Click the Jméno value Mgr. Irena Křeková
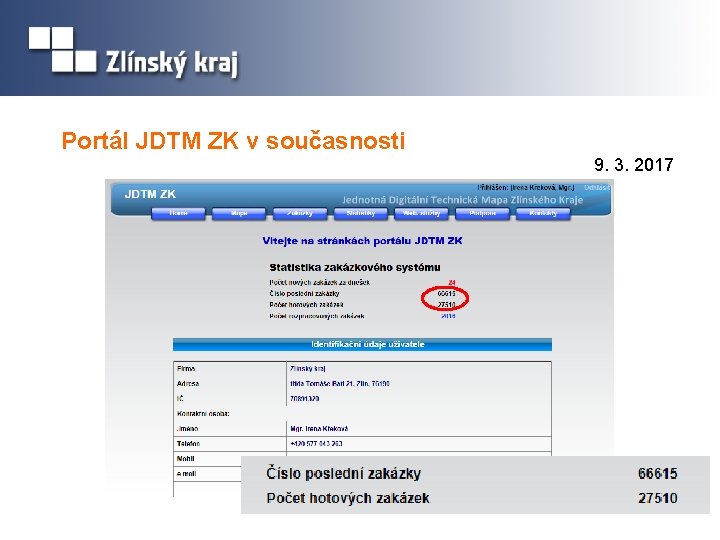 319,428
